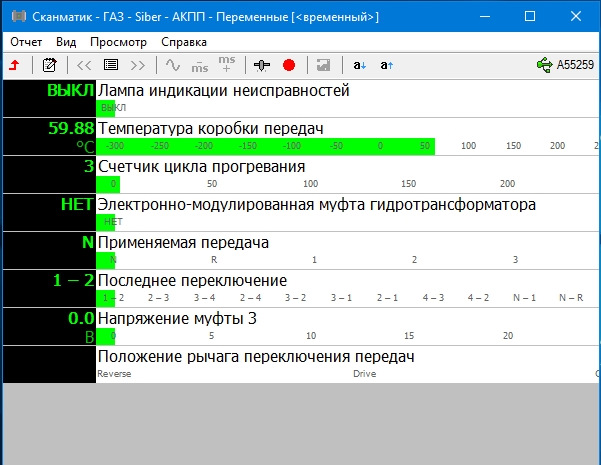Click the red up-arrow back icon
This screenshot has width=601, height=465.
pos(15,65)
